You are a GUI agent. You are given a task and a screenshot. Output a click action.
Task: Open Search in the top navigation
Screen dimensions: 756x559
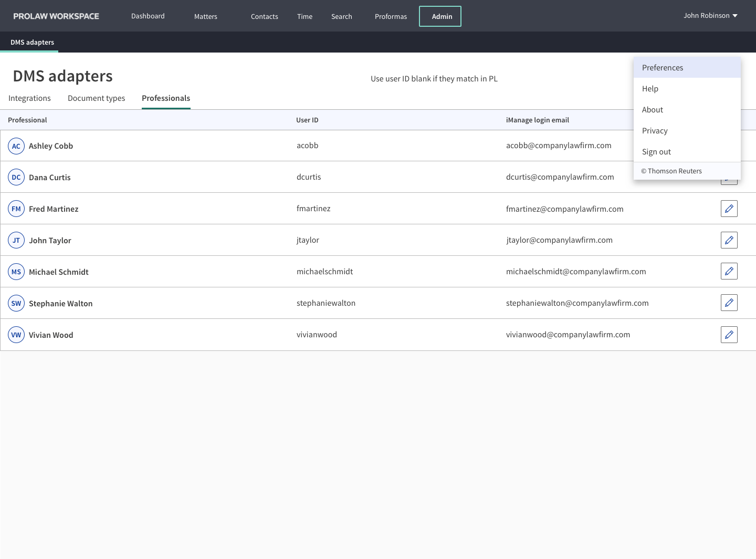(342, 17)
